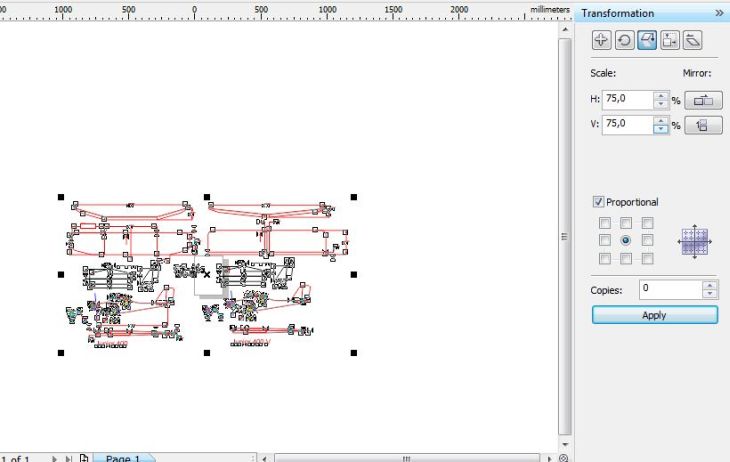730x462 pixels.
Task: Click the bottom-left selection handle
Action: click(61, 353)
